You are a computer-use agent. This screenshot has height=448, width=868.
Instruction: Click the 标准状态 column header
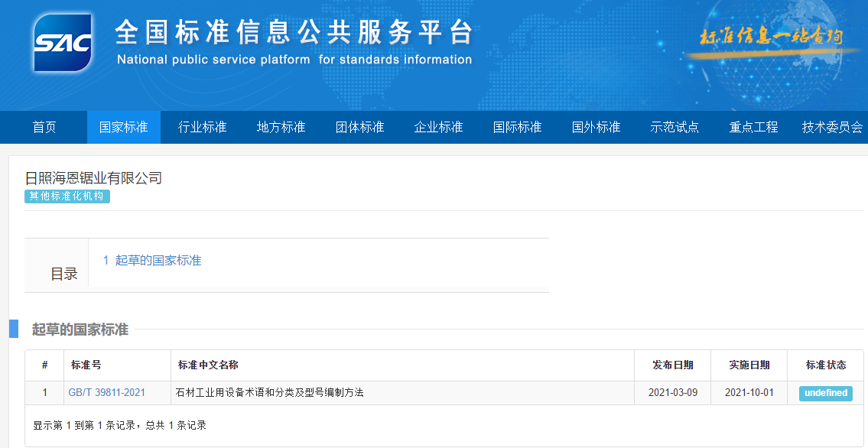[x=825, y=365]
